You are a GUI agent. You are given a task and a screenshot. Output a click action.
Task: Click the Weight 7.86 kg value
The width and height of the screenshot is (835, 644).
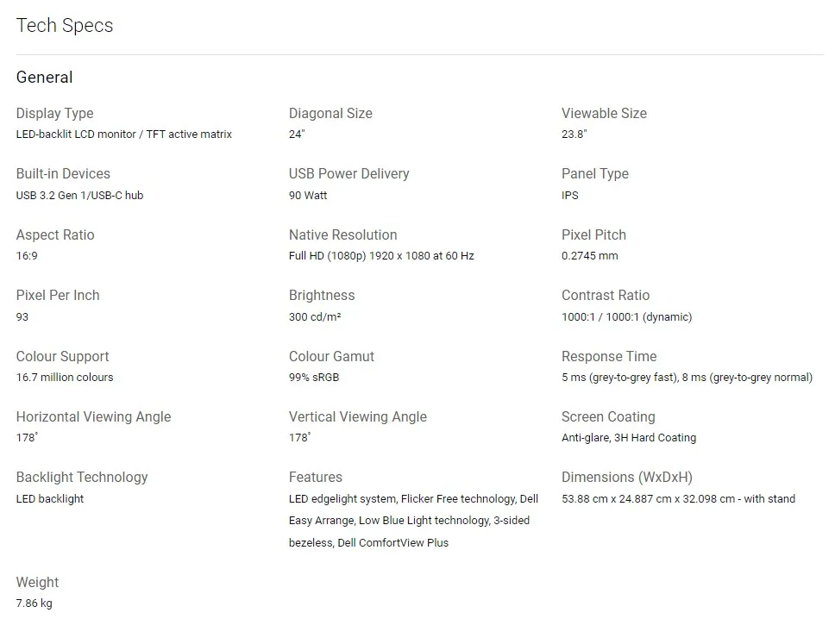[34, 603]
